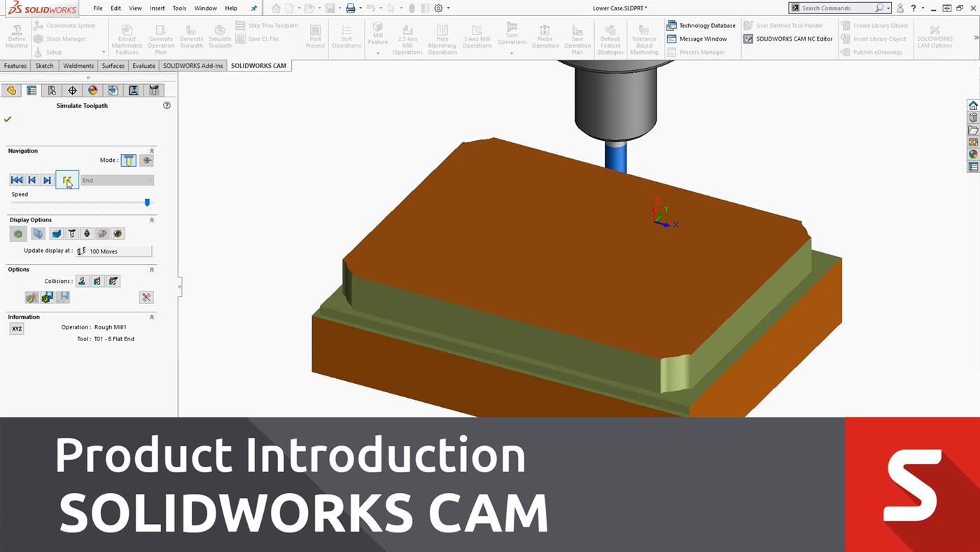Click the Post Process toolbar icon
The width and height of the screenshot is (980, 552).
tap(315, 36)
